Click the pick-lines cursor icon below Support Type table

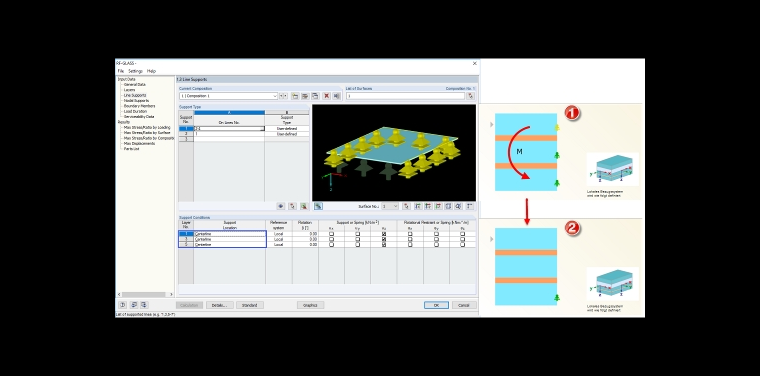tap(292, 206)
